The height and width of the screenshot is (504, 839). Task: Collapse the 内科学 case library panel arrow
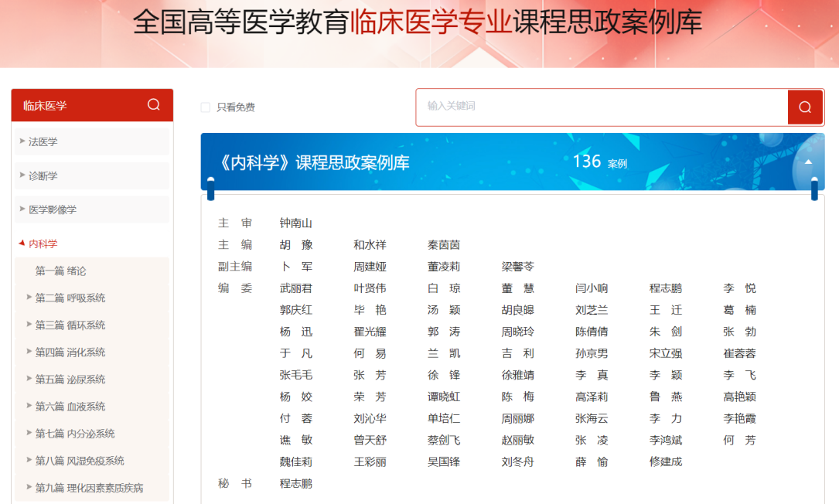tap(808, 162)
